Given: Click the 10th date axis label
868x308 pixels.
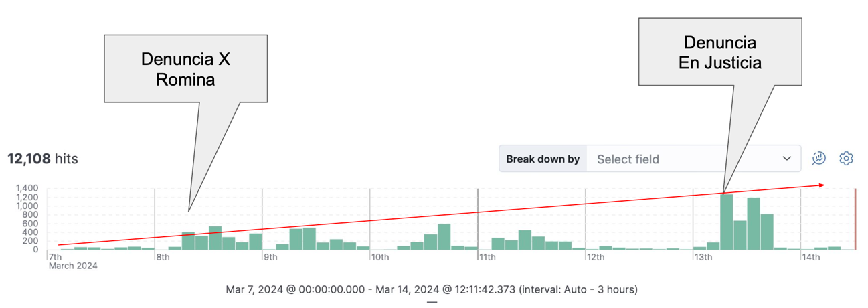Looking at the screenshot, I should (379, 257).
